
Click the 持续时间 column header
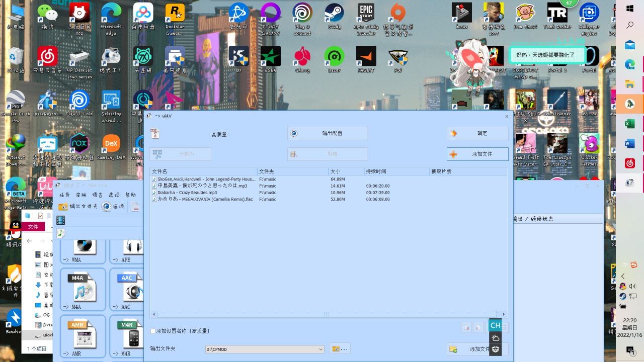pos(396,171)
